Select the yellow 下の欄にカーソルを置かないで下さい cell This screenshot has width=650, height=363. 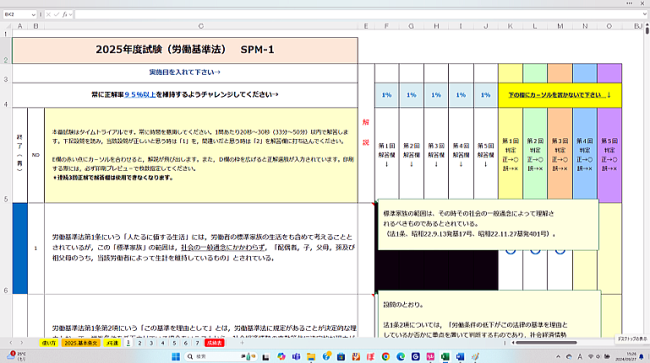tap(560, 95)
